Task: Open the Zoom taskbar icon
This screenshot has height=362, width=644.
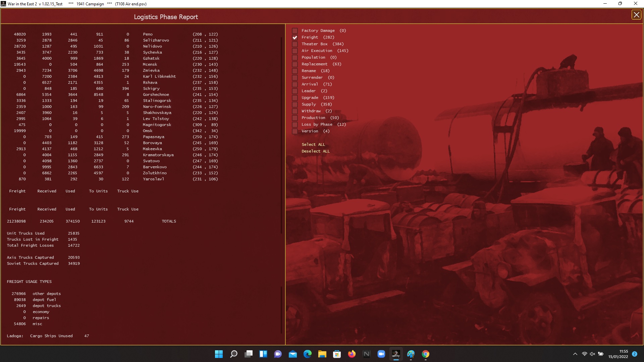Action: pyautogui.click(x=381, y=354)
